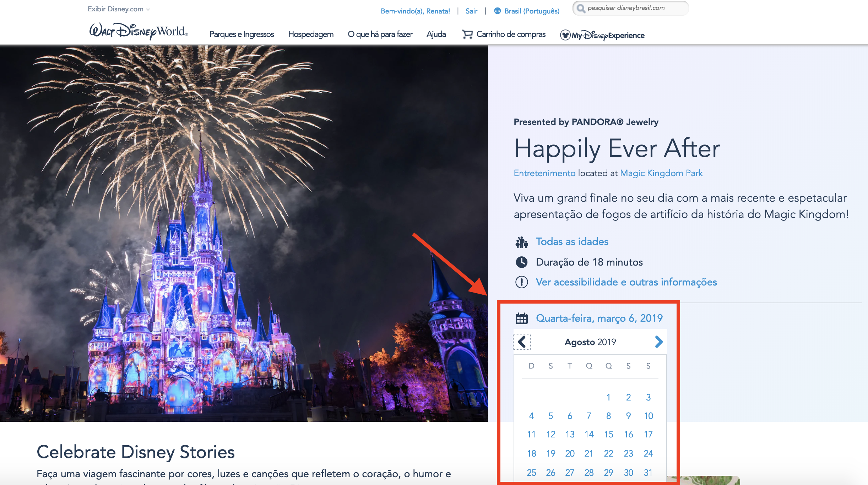Viewport: 868px width, 485px height.
Task: Select August 2 in calendar
Action: coord(628,397)
